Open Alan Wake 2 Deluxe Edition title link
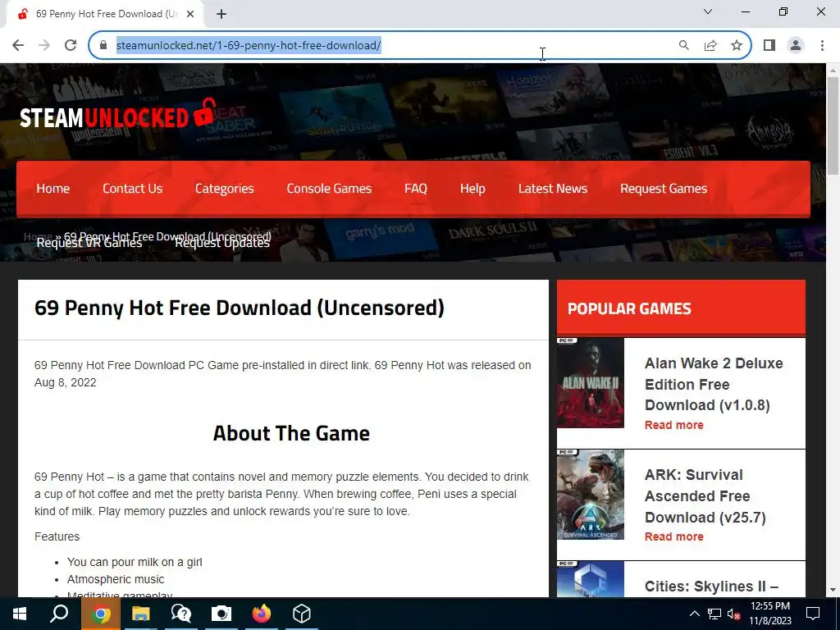Image resolution: width=840 pixels, height=630 pixels. (x=714, y=384)
